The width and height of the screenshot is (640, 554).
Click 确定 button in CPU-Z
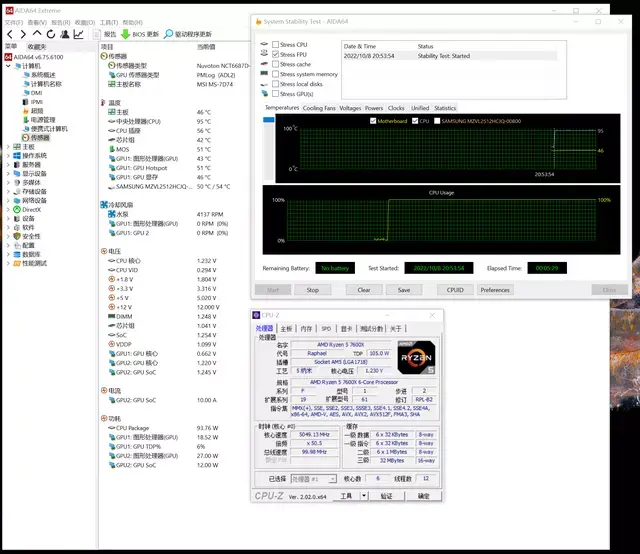424,496
